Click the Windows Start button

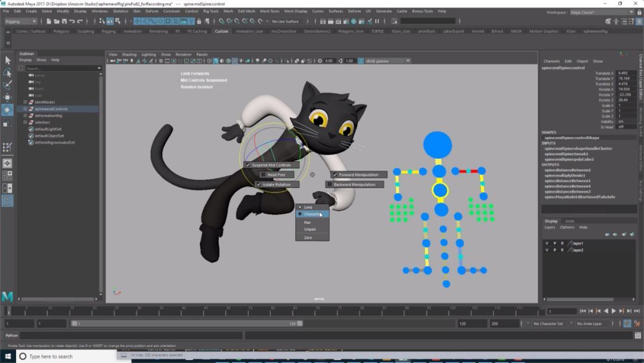point(8,356)
